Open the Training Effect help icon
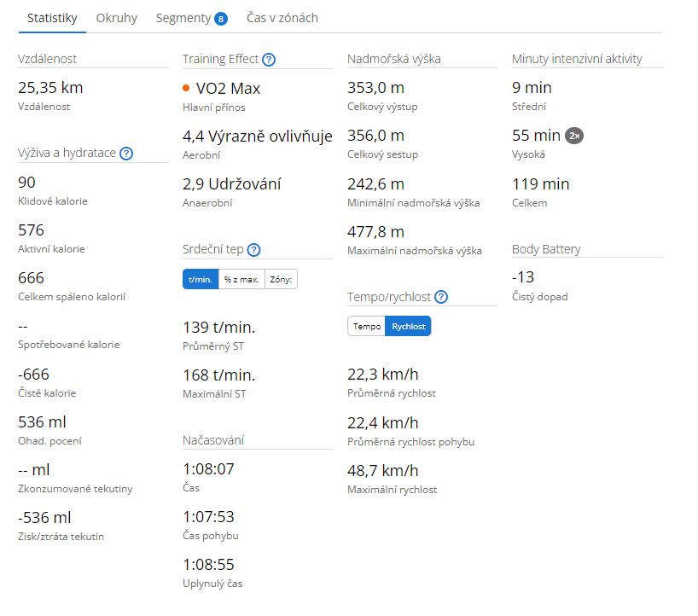This screenshot has height=616, width=698. 269,60
